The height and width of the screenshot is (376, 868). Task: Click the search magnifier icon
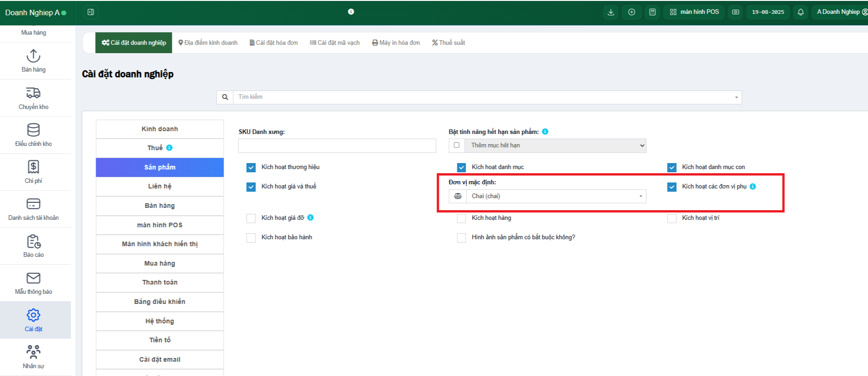(x=225, y=97)
